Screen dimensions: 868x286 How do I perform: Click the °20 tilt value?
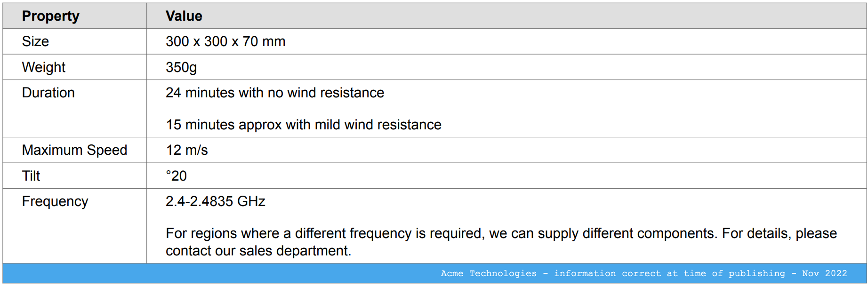177,176
